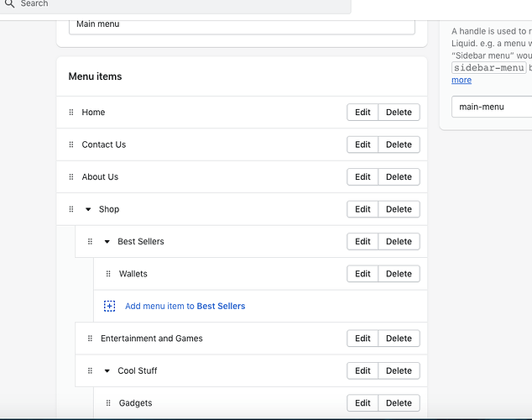Click the search magnifier icon
Image resolution: width=532 pixels, height=420 pixels.
[x=9, y=3]
